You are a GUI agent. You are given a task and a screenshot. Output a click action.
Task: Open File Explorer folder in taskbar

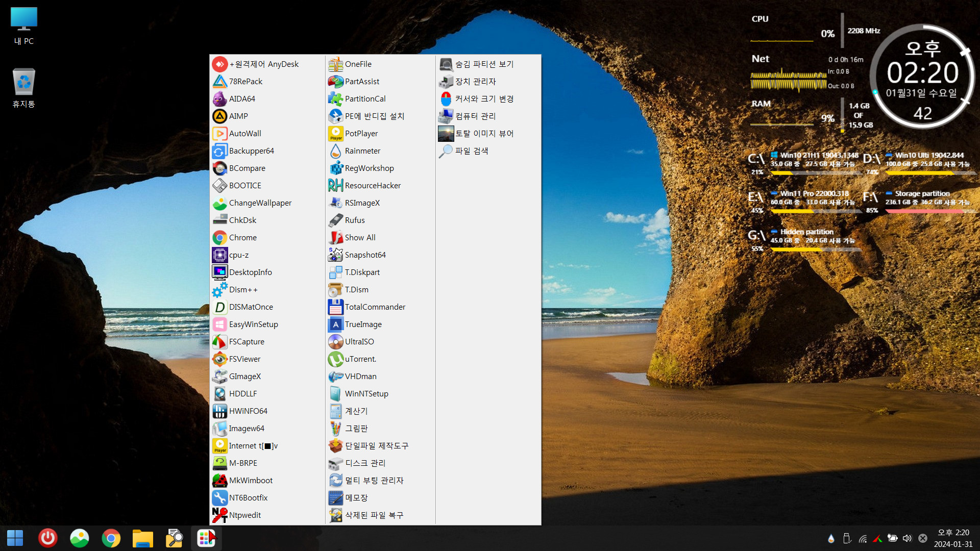pos(142,538)
